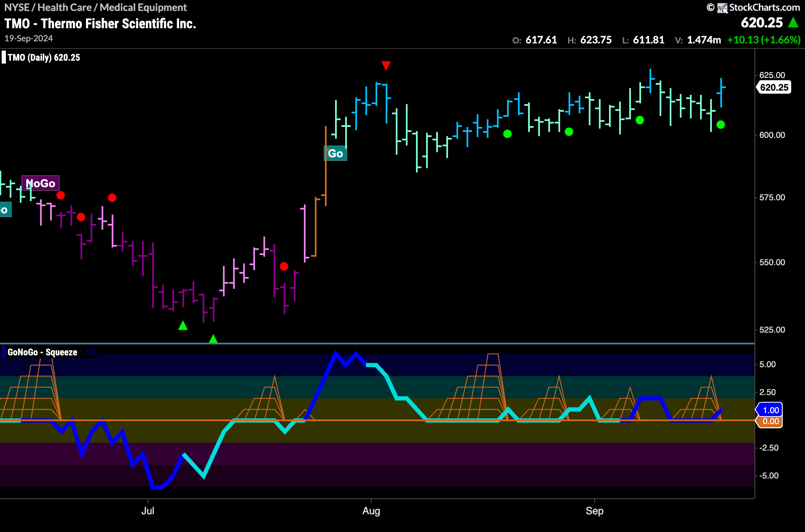
Task: Click the green dot marker in late August
Action: [x=569, y=132]
